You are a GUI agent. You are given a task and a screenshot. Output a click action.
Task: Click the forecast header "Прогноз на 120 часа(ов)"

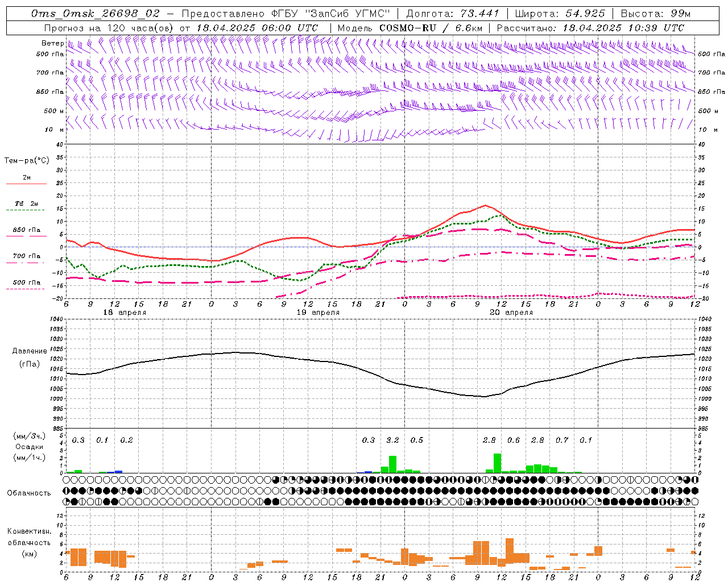click(109, 28)
